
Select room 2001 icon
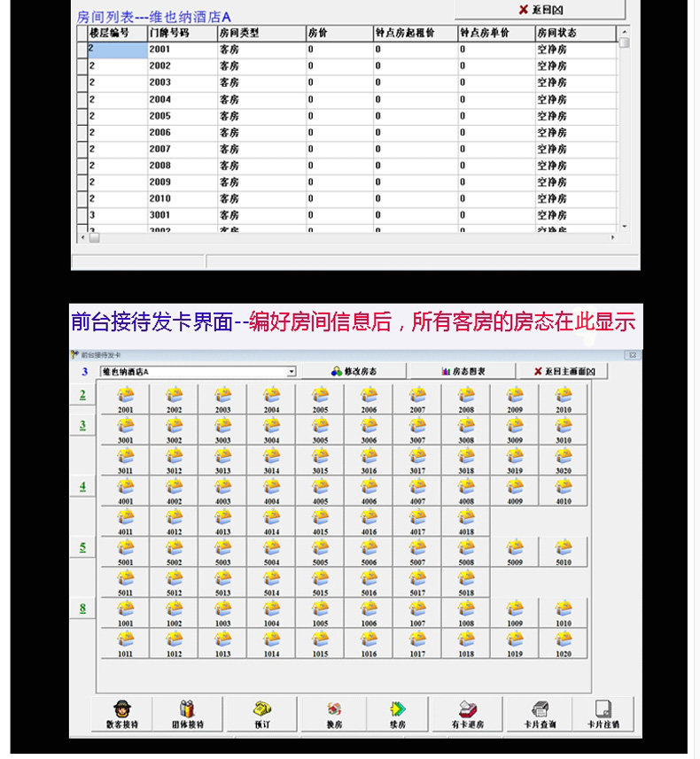click(126, 399)
